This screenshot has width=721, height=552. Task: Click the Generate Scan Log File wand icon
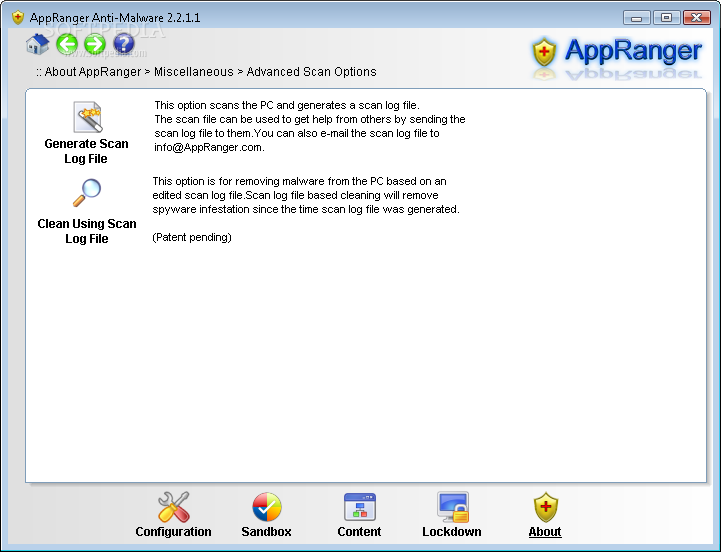point(87,117)
